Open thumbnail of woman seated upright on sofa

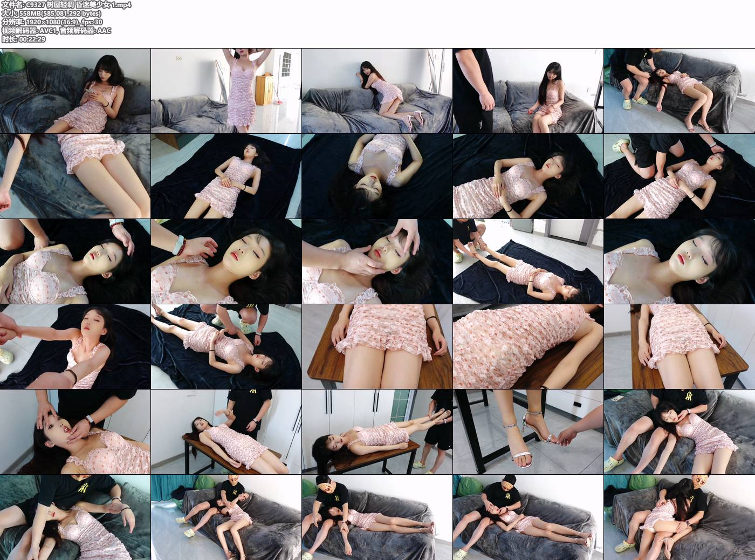[x=528, y=91]
